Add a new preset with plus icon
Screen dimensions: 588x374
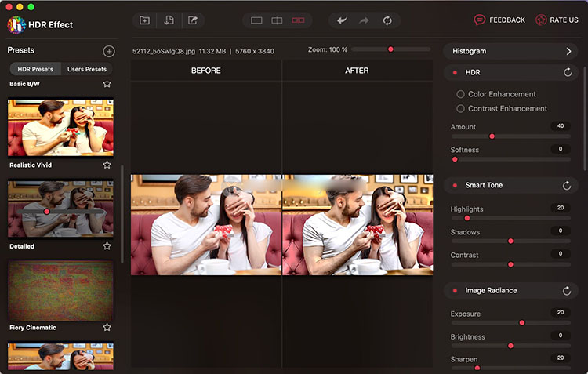109,52
